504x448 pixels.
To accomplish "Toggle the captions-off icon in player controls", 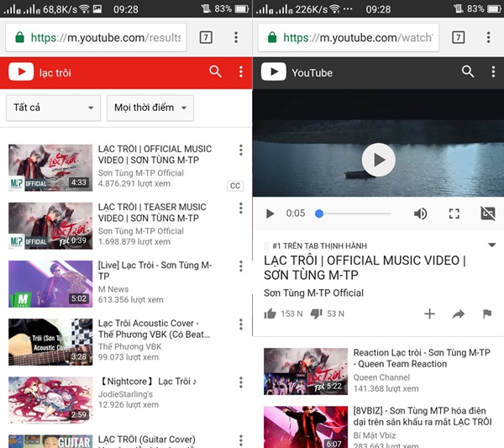I will (x=488, y=213).
